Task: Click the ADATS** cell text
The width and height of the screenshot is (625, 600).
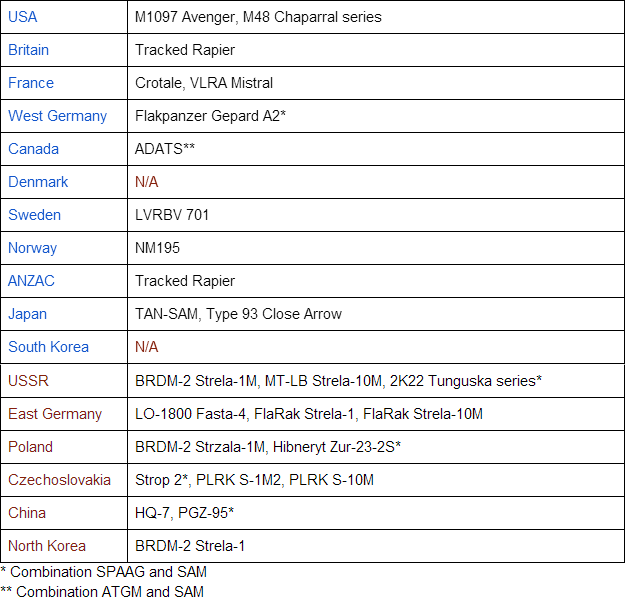Action: 165,149
